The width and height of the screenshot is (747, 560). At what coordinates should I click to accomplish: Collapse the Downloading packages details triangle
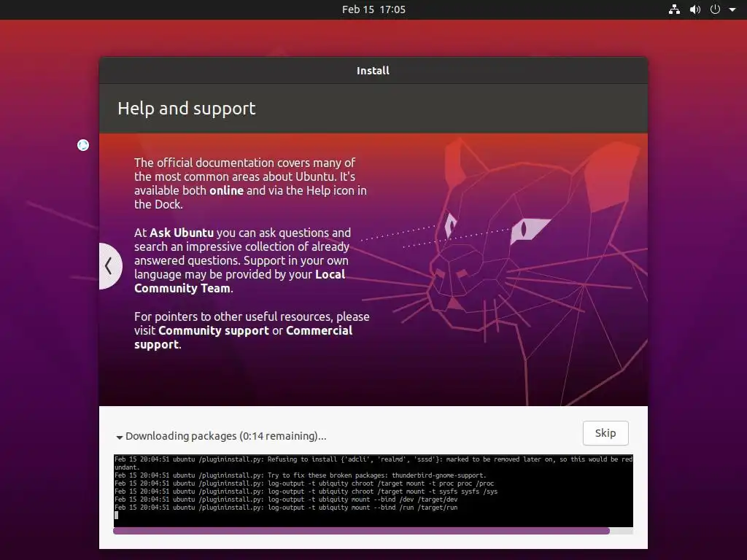pyautogui.click(x=119, y=437)
